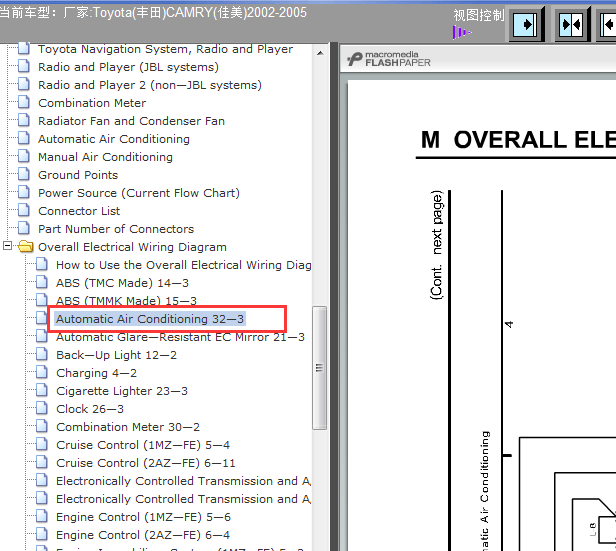Open Cigarette Lighter 23-3
Image resolution: width=616 pixels, height=551 pixels.
coord(122,391)
